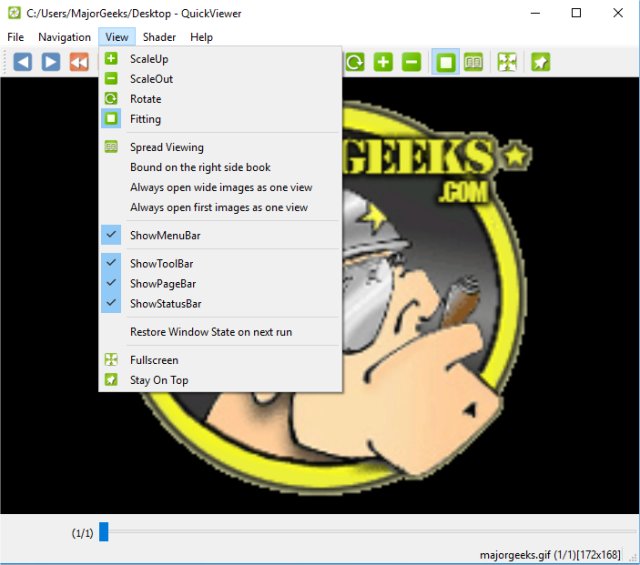Viewport: 640px width, 565px height.
Task: Click the green plus ScaleUp toolbar icon
Action: (x=383, y=62)
